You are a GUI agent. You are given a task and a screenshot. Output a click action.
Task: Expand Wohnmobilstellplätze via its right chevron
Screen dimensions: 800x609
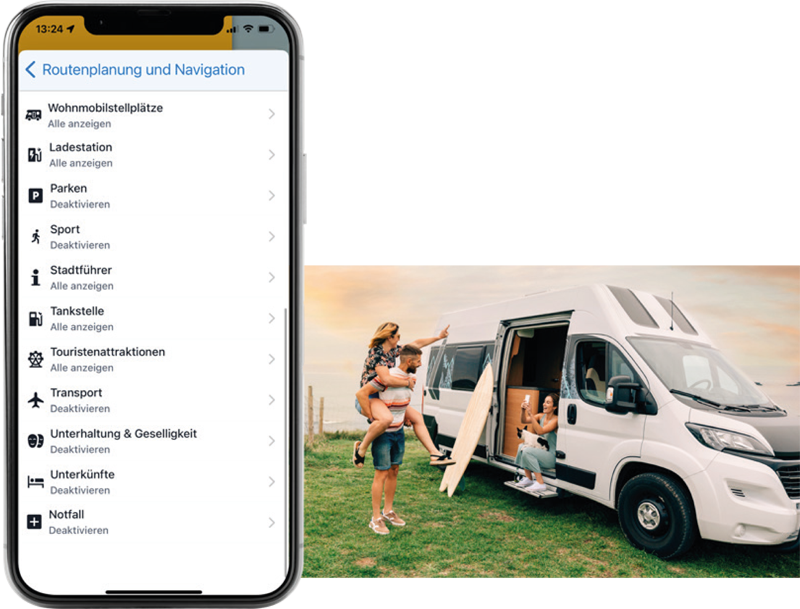pyautogui.click(x=271, y=114)
